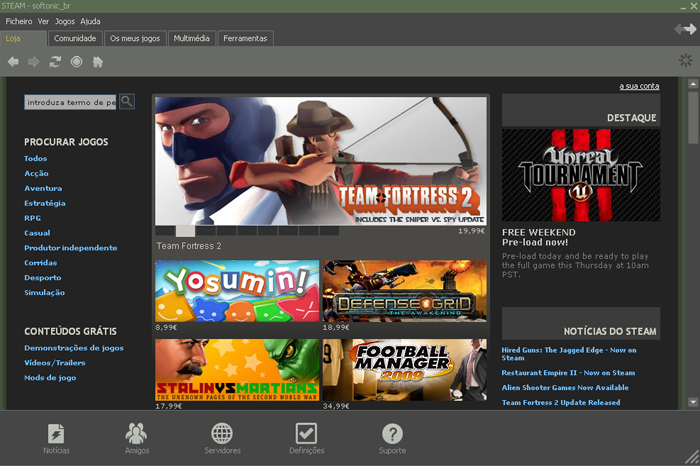Read Alien Shooter Games Now Available

coord(565,387)
